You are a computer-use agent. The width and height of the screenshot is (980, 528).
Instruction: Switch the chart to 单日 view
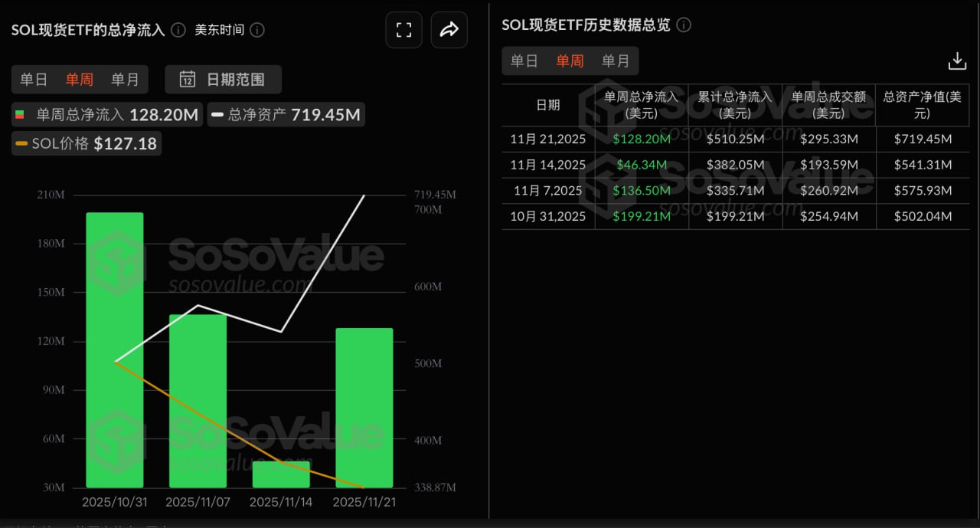(34, 79)
